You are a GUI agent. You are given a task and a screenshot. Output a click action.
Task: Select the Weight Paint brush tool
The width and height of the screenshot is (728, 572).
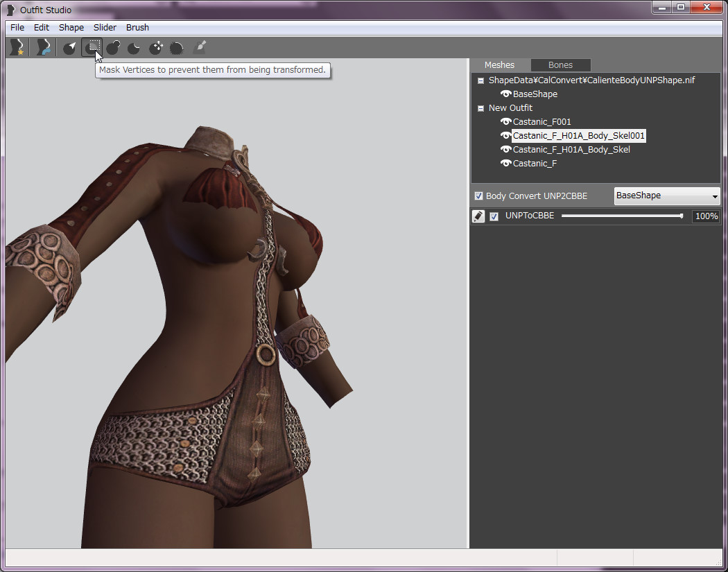[x=199, y=47]
